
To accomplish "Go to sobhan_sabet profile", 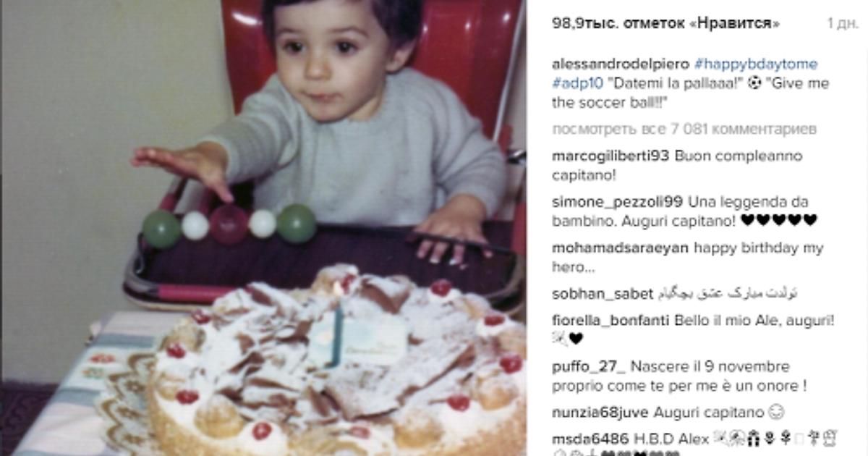I will [x=602, y=294].
